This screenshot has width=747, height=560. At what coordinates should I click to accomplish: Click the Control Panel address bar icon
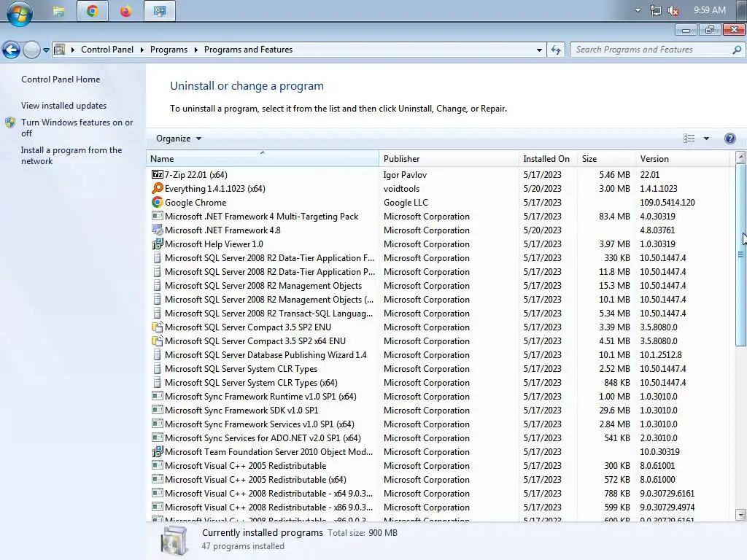coord(60,50)
